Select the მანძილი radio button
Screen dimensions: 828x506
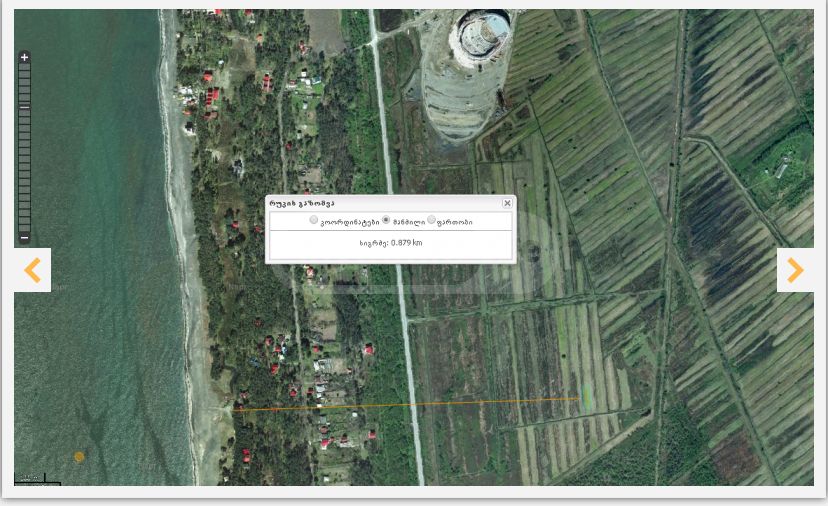click(386, 220)
